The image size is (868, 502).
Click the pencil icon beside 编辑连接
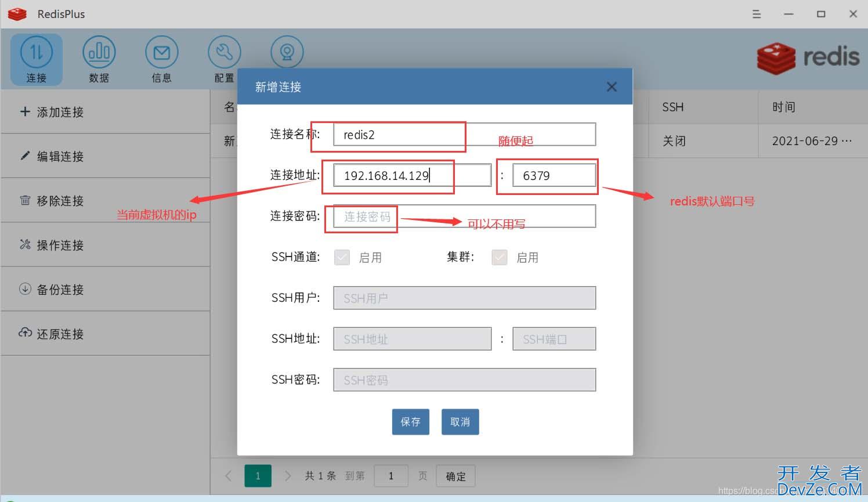point(25,156)
